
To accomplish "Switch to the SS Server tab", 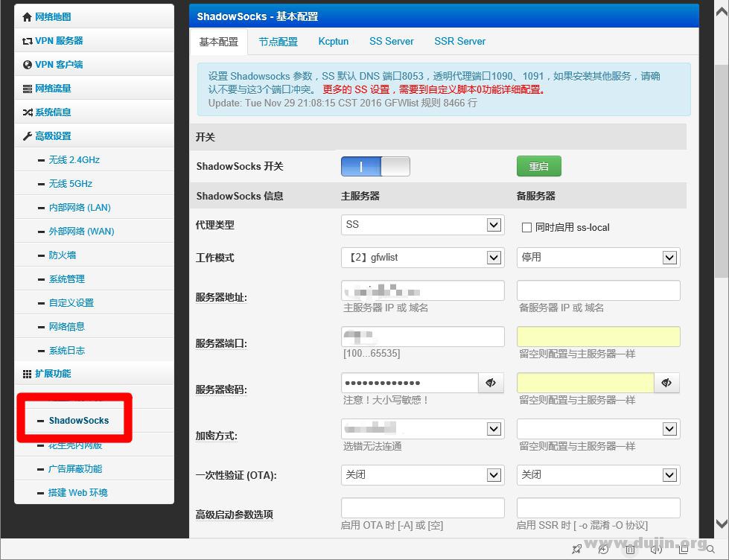I will pyautogui.click(x=392, y=42).
